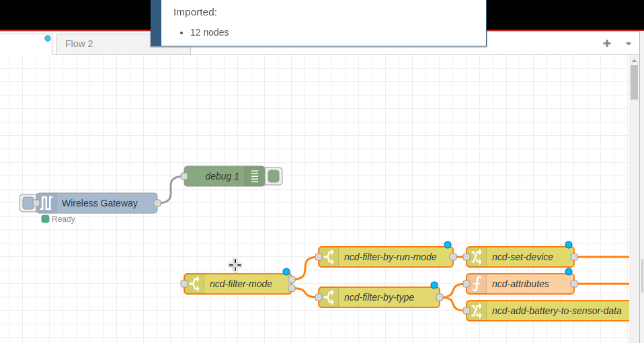Click the ncd-filter-mode lower output port

pyautogui.click(x=292, y=289)
